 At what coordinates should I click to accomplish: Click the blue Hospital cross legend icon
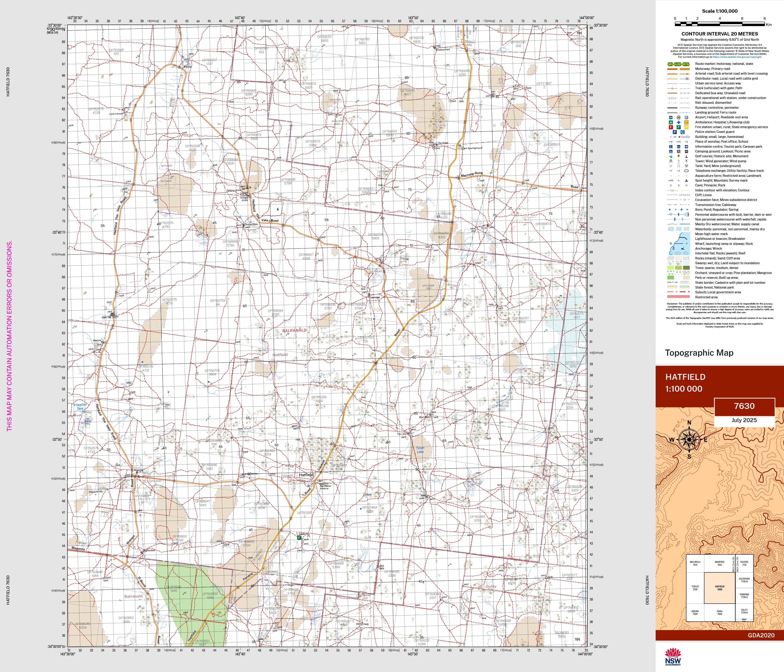tap(678, 122)
